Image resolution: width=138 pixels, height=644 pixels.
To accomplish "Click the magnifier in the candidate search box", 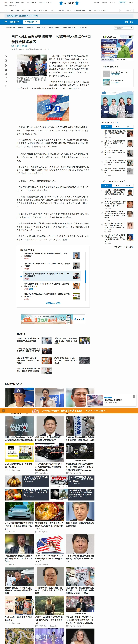I will tap(132, 28).
